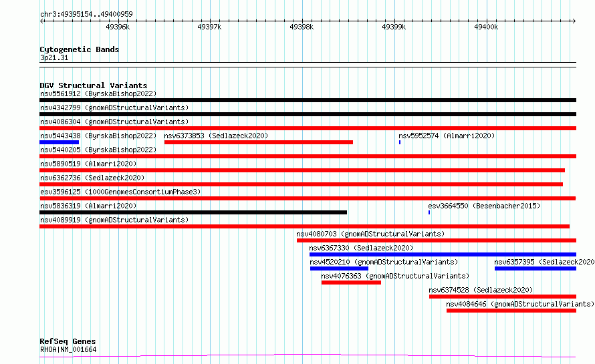Click the Cytogenetic Bands track title
The image size is (595, 364).
click(80, 49)
